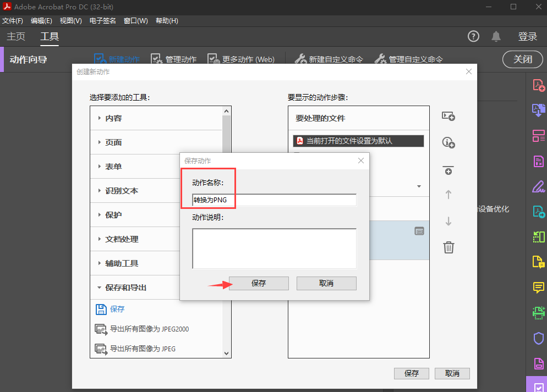Open the Protect shield tool

pyautogui.click(x=538, y=338)
